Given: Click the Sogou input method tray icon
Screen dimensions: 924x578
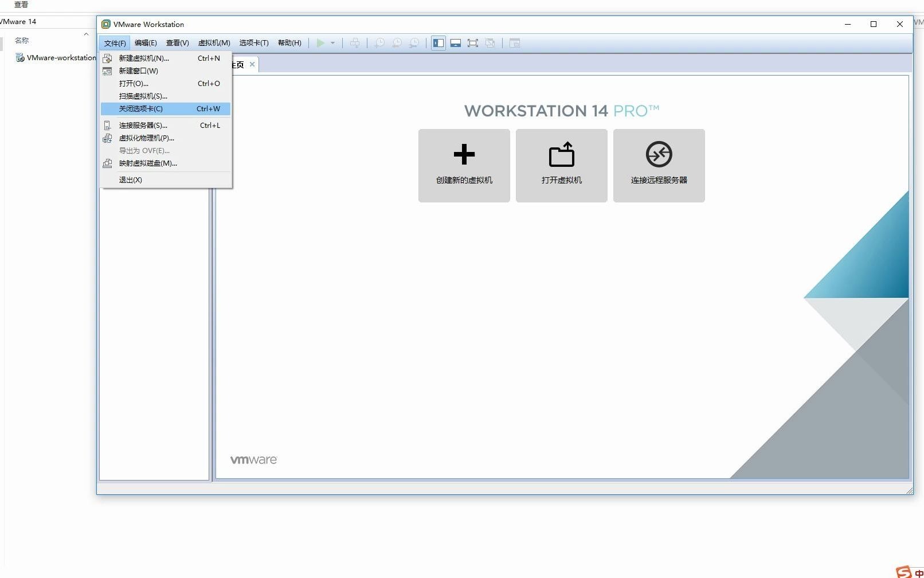Looking at the screenshot, I should pyautogui.click(x=904, y=572).
